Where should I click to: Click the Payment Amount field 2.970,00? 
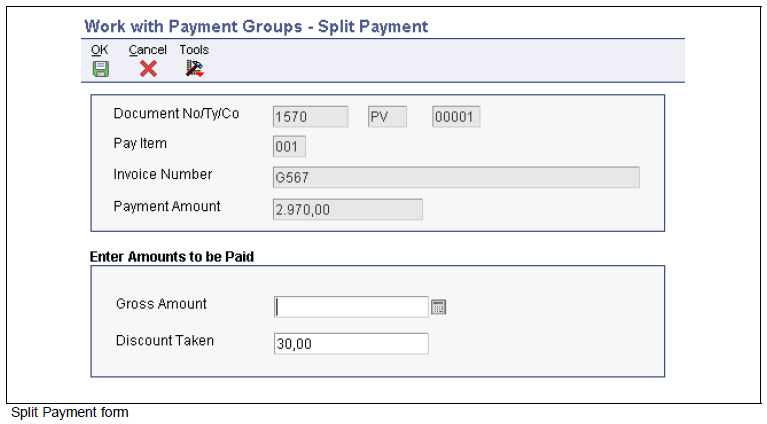coord(348,209)
